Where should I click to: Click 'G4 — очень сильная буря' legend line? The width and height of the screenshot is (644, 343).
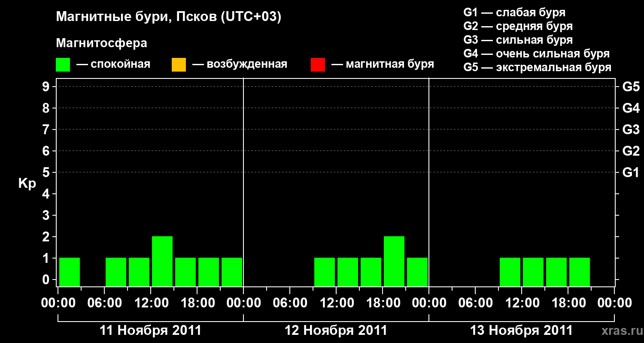[x=536, y=54]
